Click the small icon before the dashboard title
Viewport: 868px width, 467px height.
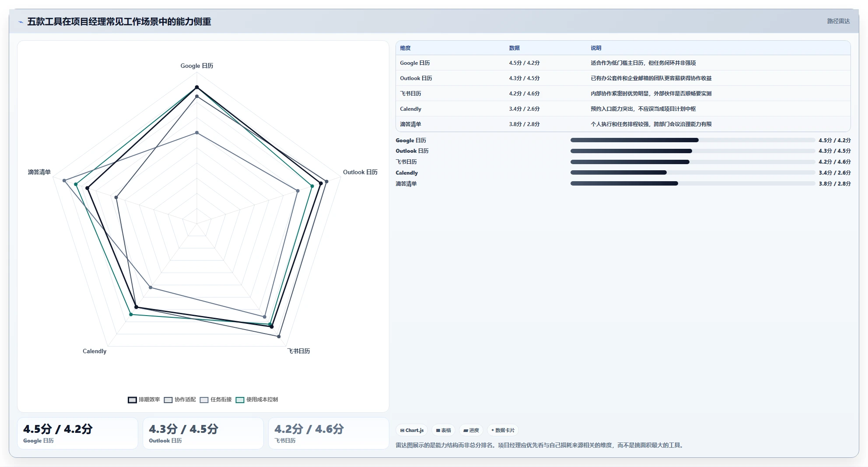point(21,22)
